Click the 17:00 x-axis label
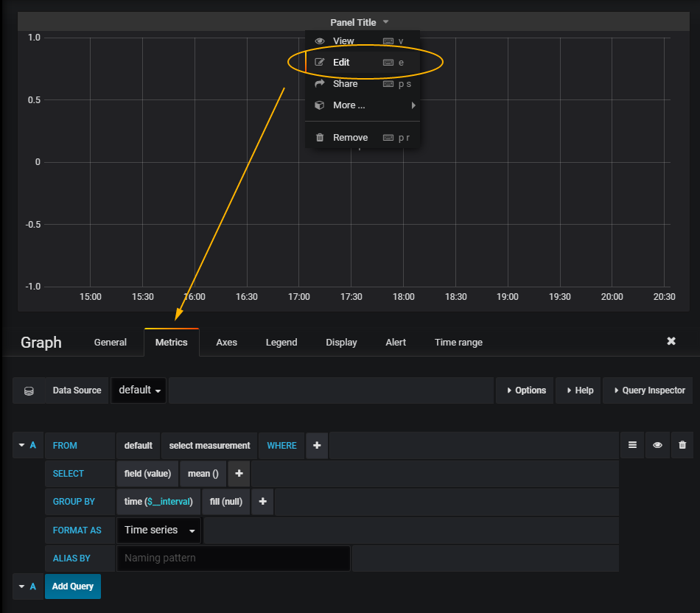The height and width of the screenshot is (613, 700). [x=298, y=297]
